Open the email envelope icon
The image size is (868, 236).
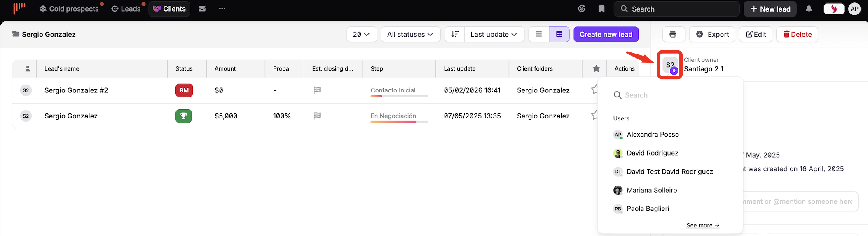pyautogui.click(x=202, y=9)
